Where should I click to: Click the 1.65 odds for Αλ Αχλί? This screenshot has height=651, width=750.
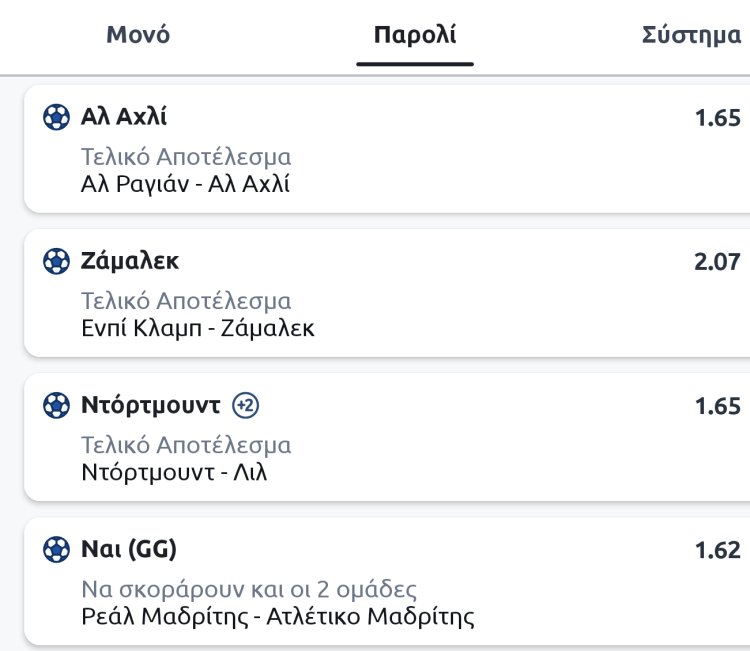pyautogui.click(x=717, y=118)
